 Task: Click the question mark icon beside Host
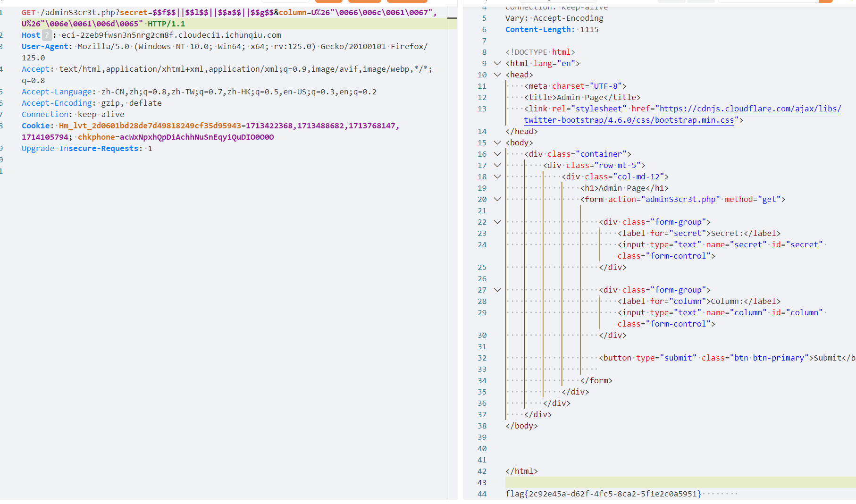(47, 35)
